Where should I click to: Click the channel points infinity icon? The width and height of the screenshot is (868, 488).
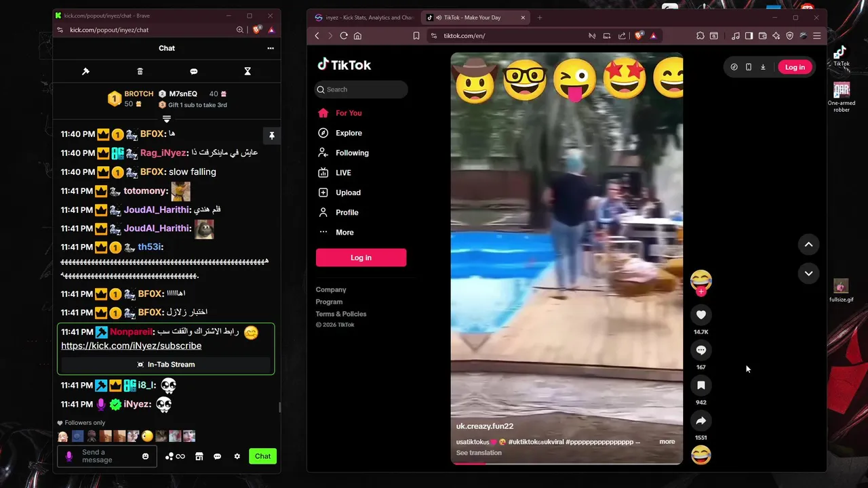[x=176, y=456]
